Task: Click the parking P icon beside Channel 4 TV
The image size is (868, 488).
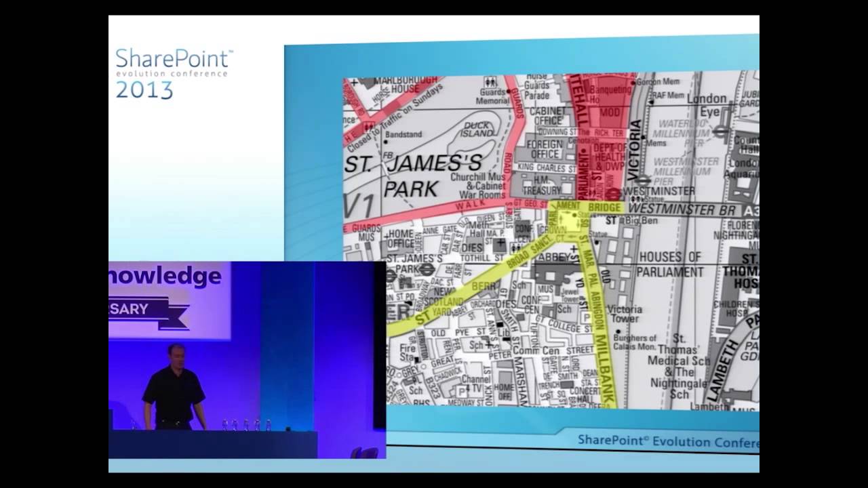Action: [463, 391]
